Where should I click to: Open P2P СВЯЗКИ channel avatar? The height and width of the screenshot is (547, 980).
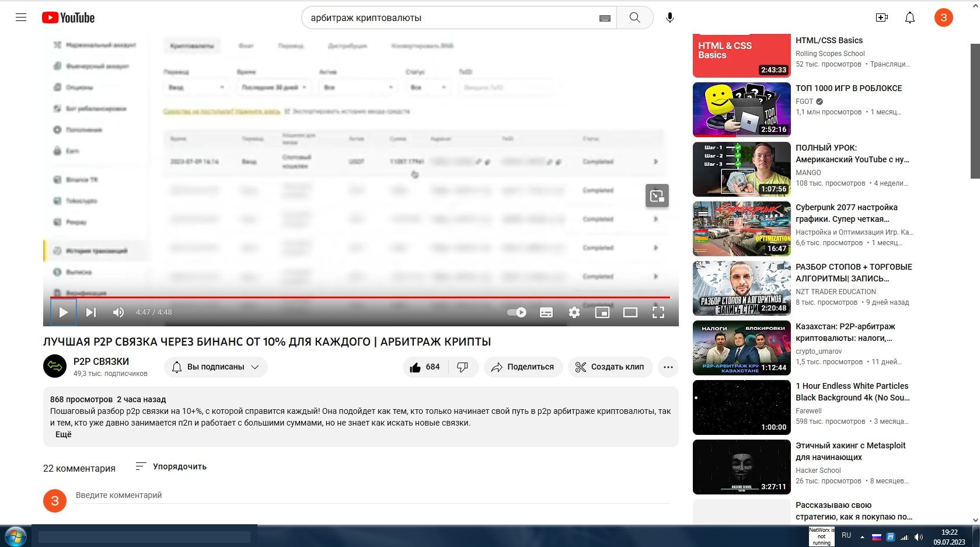point(55,367)
